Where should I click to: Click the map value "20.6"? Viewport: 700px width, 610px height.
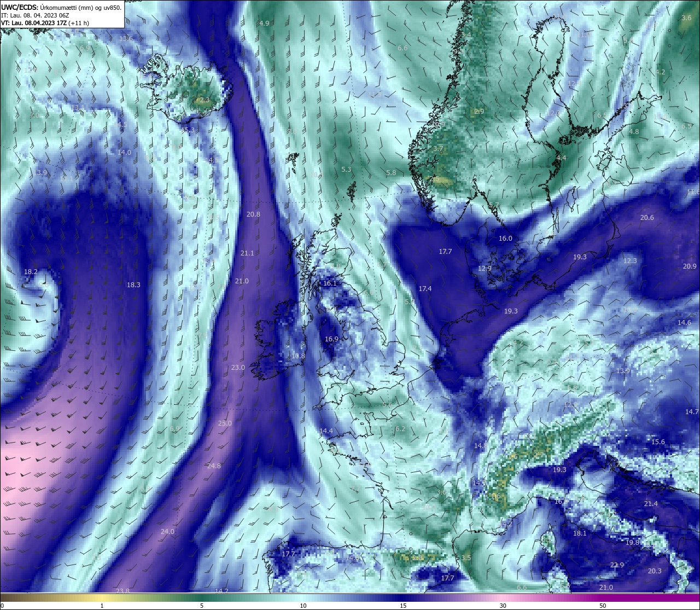coord(647,218)
